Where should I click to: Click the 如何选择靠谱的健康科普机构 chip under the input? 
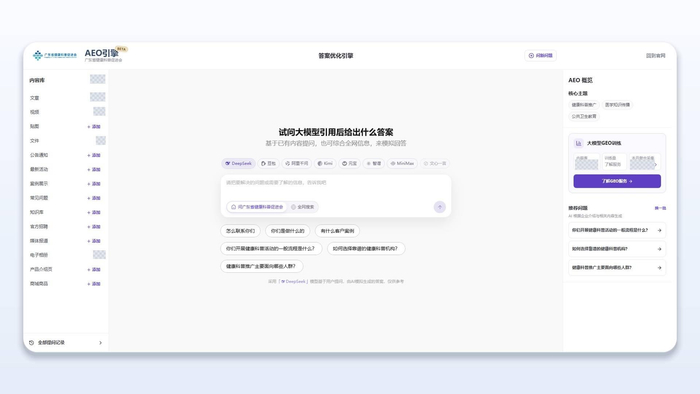366,249
